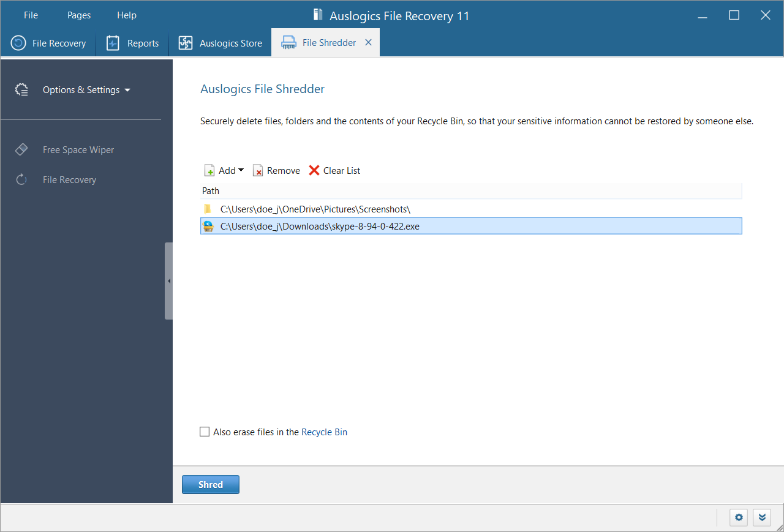This screenshot has height=532, width=784.
Task: Open the Pages menu
Action: [x=79, y=15]
